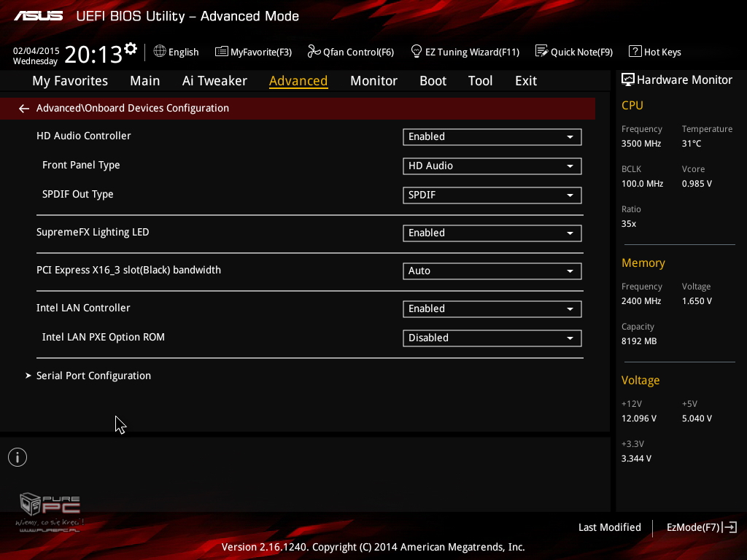Click the MyFavorite list icon
747x560 pixels.
(x=222, y=52)
